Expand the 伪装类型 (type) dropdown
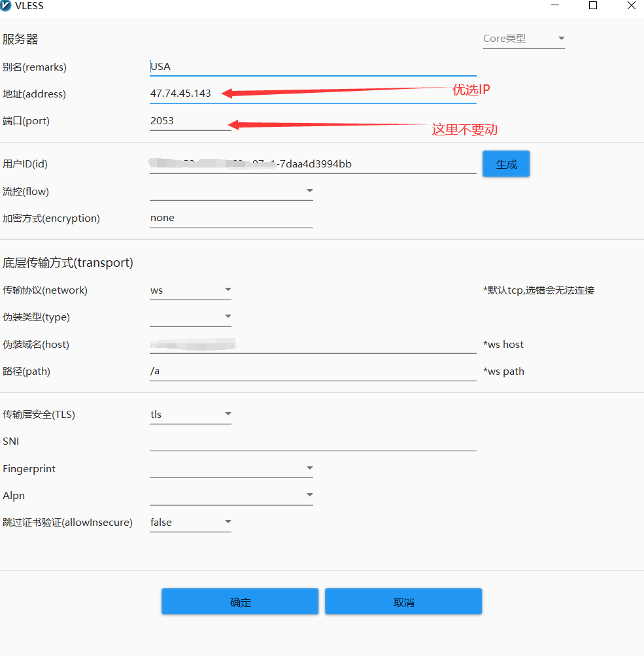644x656 pixels. [x=190, y=317]
